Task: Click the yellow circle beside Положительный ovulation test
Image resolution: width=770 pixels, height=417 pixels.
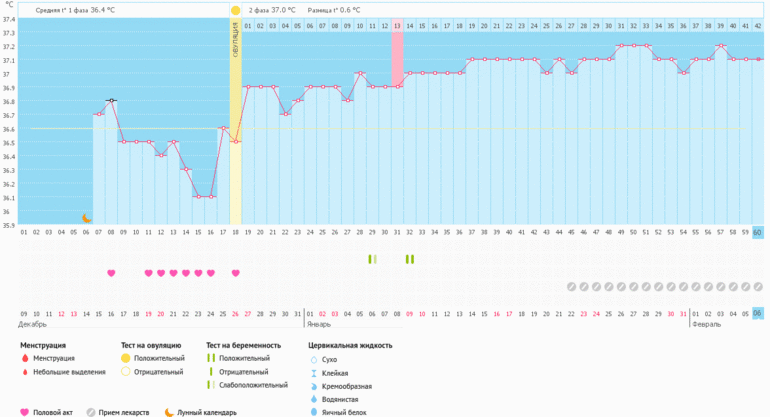Action: point(125,358)
